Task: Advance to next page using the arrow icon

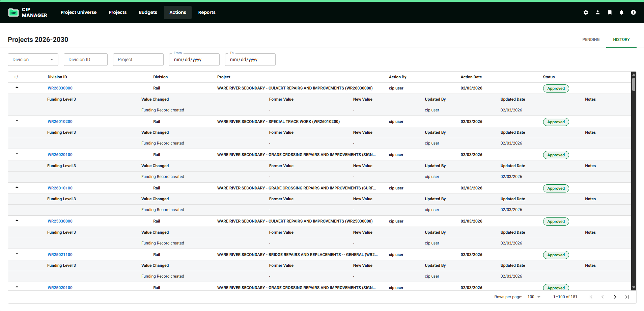Action: coord(615,297)
